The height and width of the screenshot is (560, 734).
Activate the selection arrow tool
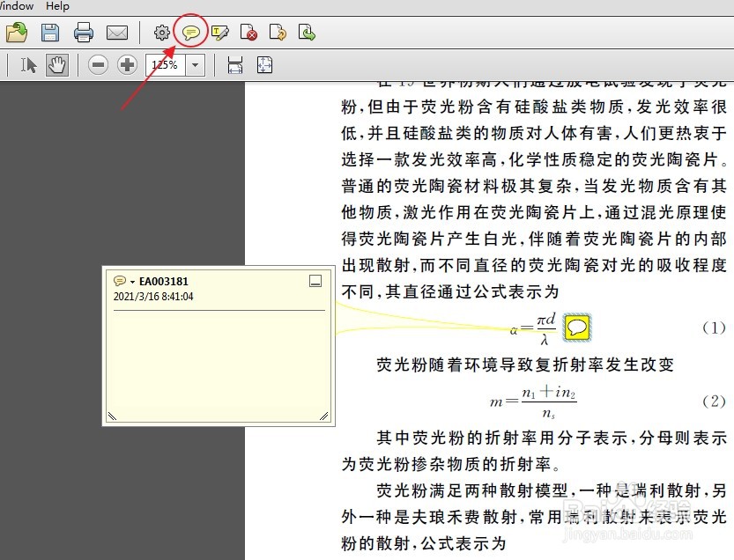pos(29,64)
